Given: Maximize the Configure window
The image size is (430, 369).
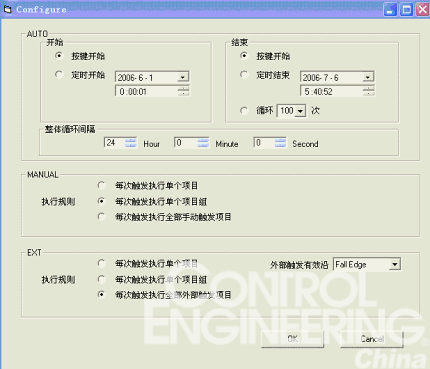Looking at the screenshot, I should [406, 9].
